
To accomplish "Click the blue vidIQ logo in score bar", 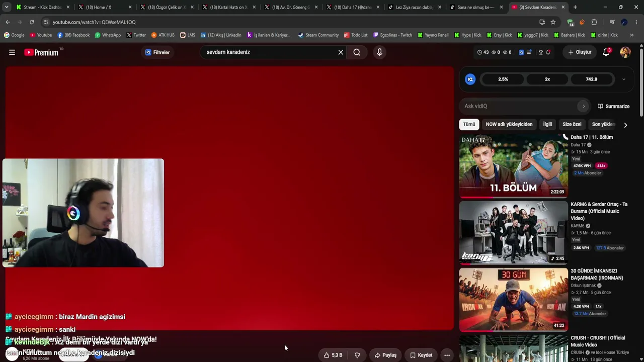I will [470, 79].
